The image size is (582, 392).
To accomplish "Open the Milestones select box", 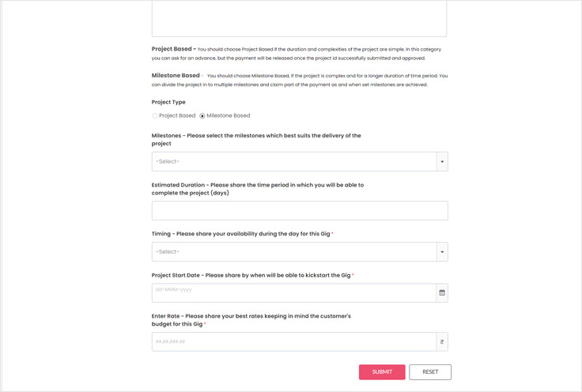I will point(294,162).
